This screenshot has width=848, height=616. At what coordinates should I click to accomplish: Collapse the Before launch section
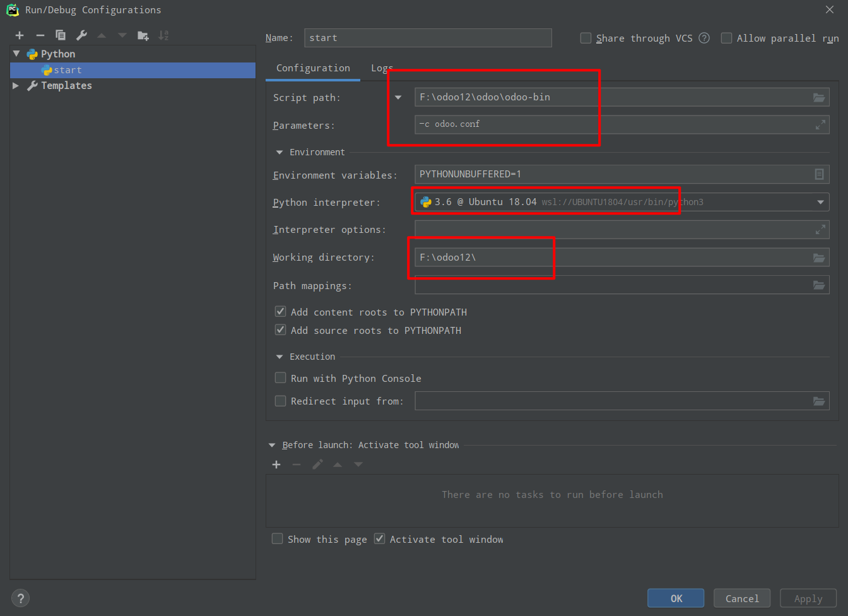(272, 445)
